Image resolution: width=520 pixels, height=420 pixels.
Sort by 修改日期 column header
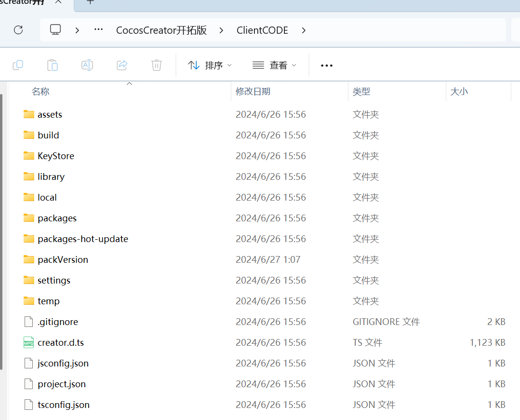click(x=253, y=92)
